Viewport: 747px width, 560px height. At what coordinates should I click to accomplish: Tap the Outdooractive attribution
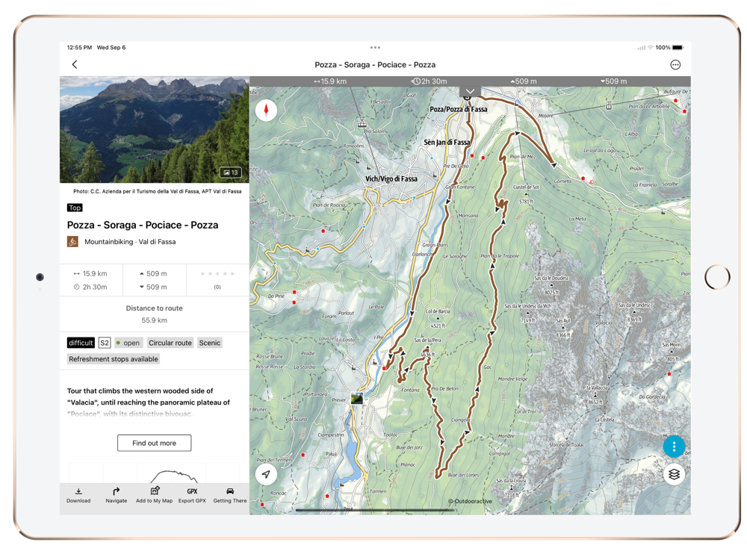[x=470, y=501]
